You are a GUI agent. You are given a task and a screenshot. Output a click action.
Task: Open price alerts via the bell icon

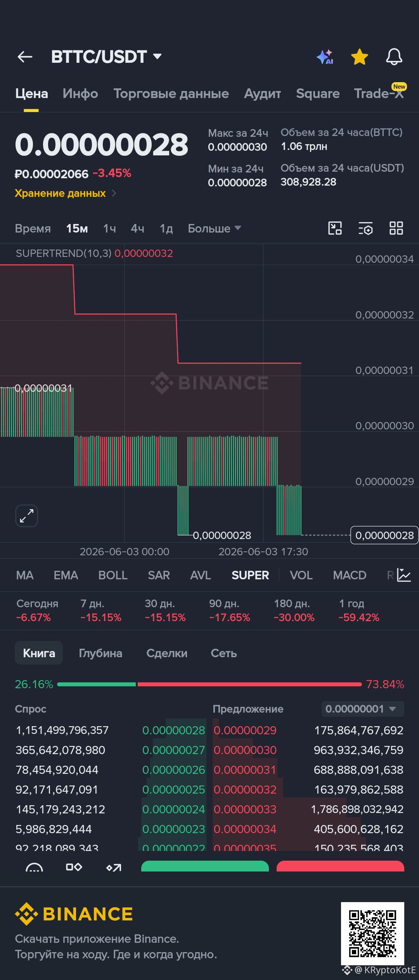(394, 57)
